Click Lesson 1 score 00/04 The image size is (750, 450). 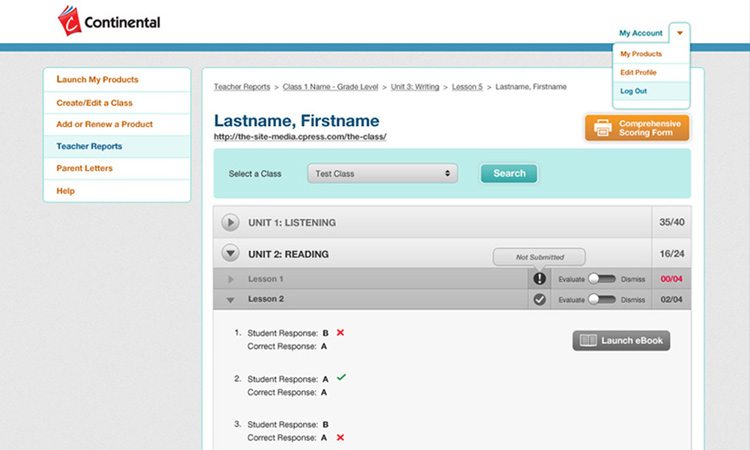pos(671,279)
